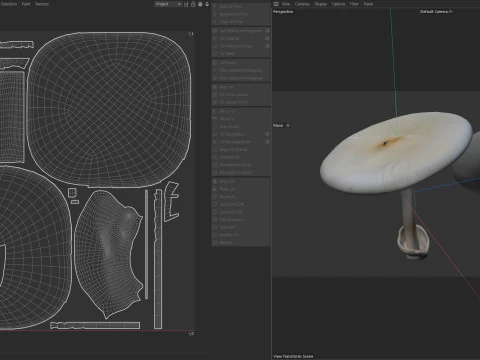
Task: Run the Clear UV Pins command
Action: pos(241,22)
